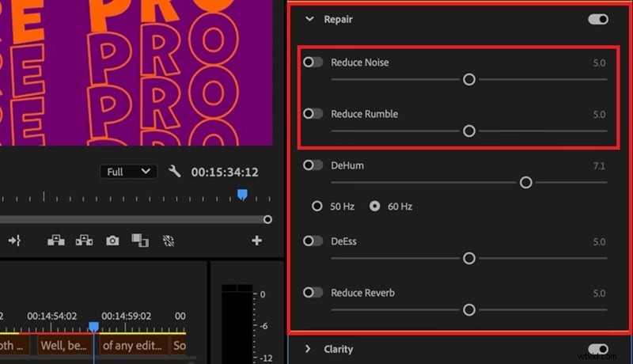Click the Repair section title
The height and width of the screenshot is (364, 633).
pos(339,19)
